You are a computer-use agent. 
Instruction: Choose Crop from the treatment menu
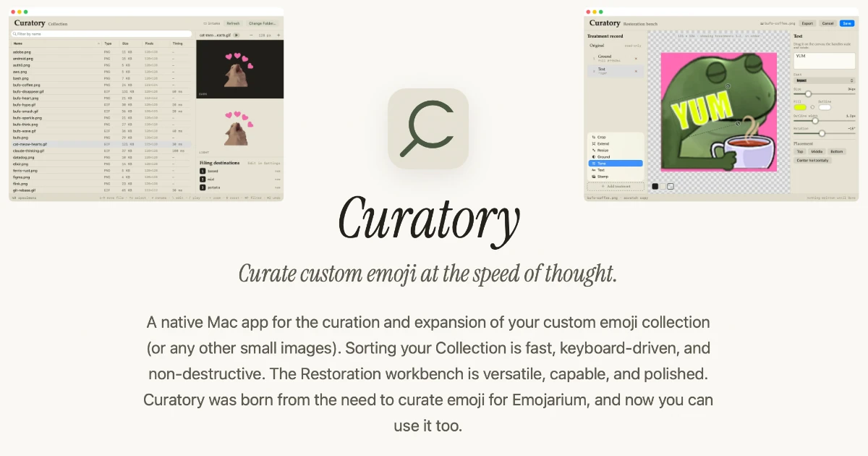click(616, 137)
